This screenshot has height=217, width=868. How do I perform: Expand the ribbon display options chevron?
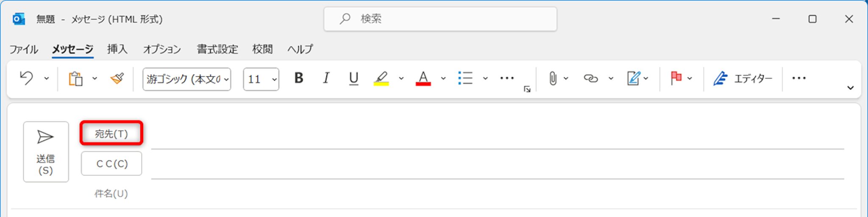[x=850, y=88]
